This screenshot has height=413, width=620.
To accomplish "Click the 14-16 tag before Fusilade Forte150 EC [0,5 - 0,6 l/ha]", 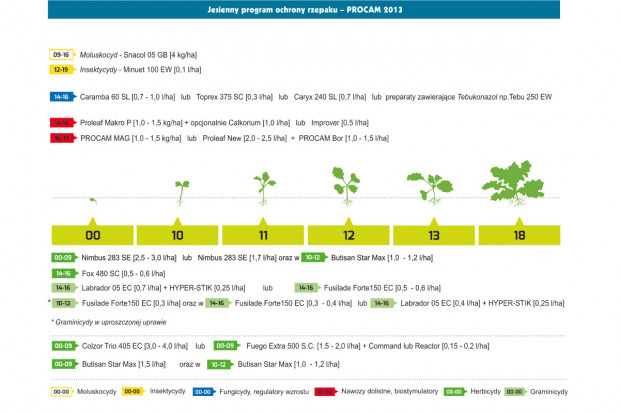I will pos(308,288).
